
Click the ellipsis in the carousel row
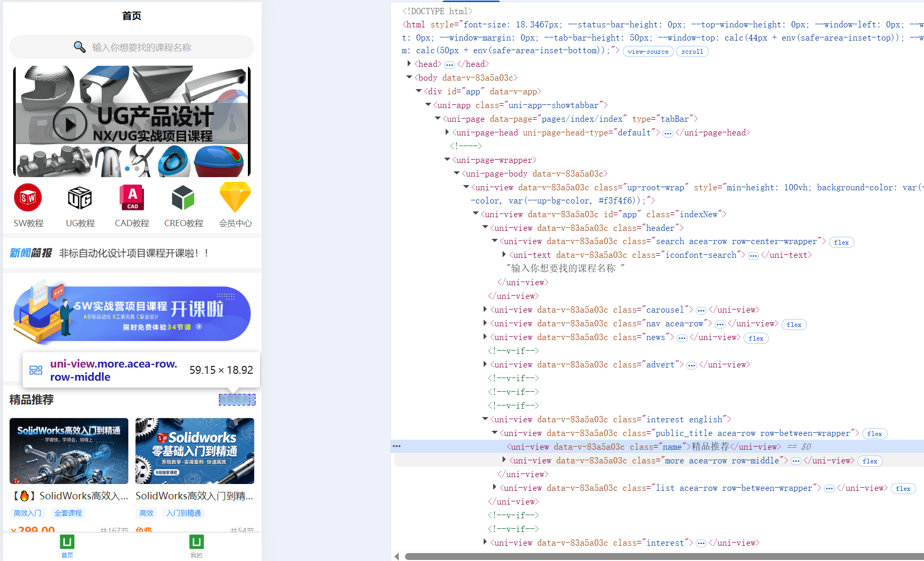tap(701, 311)
